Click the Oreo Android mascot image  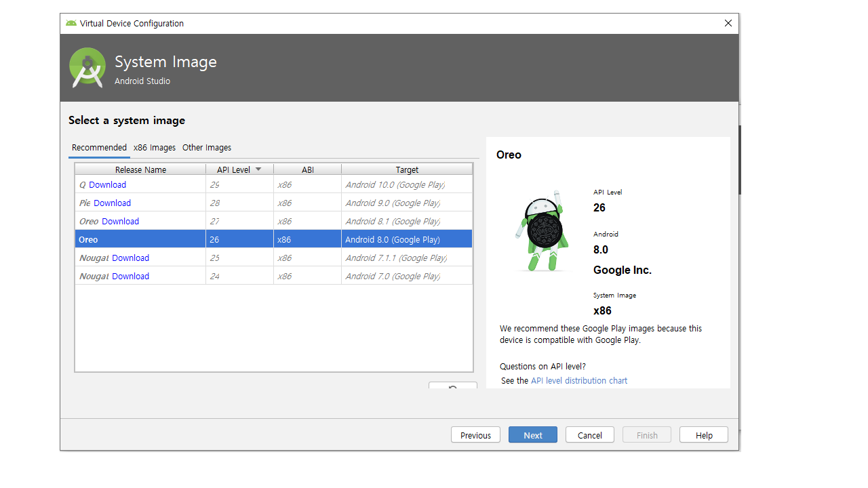point(542,230)
